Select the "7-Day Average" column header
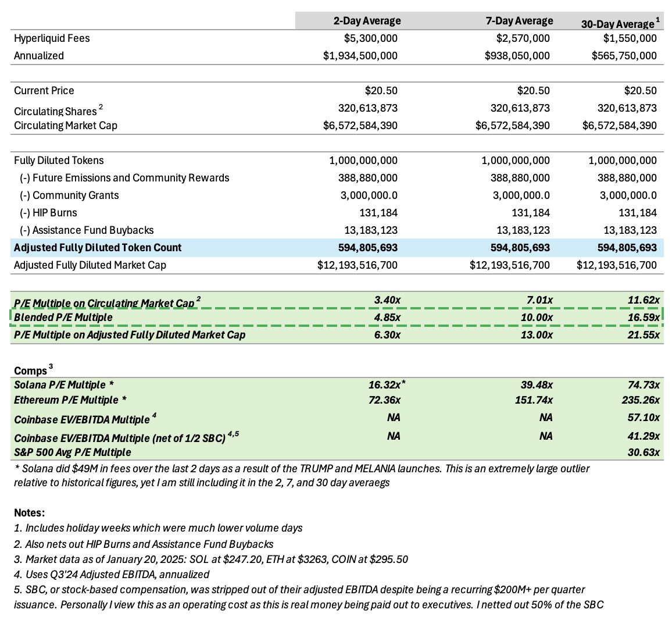Image resolution: width=672 pixels, height=620 pixels. [519, 21]
